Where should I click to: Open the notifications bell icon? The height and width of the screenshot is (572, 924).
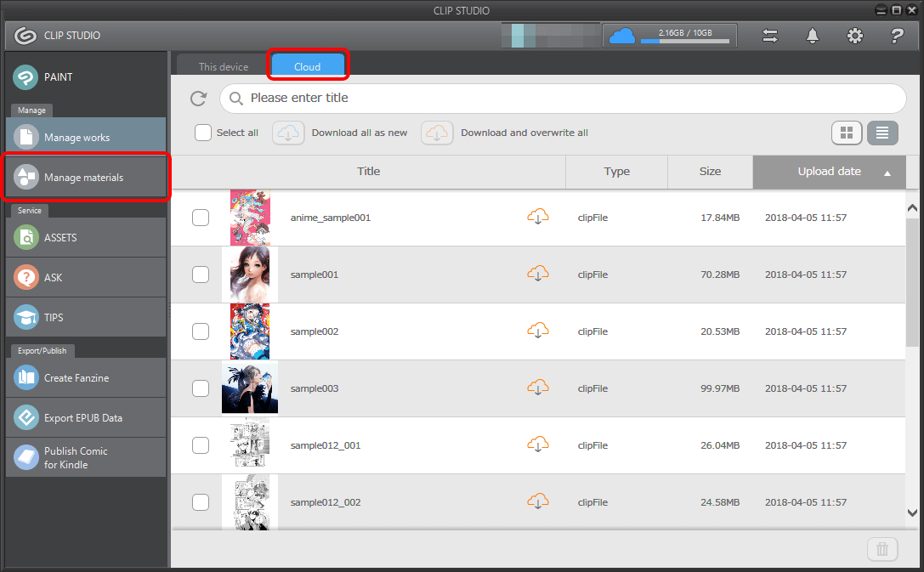click(813, 36)
